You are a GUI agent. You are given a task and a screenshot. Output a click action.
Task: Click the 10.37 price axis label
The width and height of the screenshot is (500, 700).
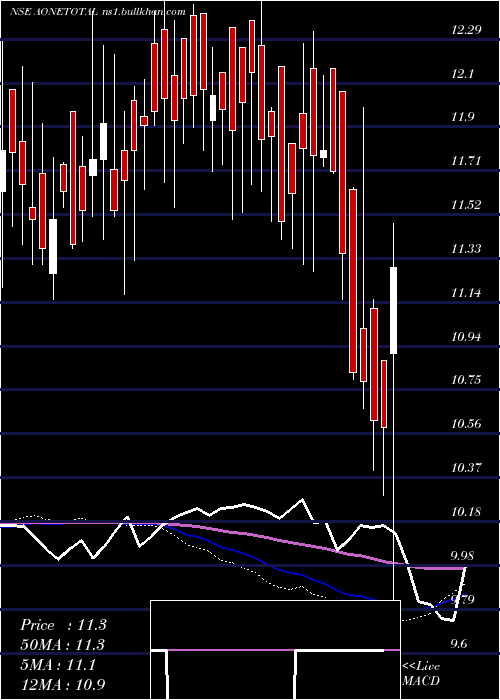tap(466, 468)
